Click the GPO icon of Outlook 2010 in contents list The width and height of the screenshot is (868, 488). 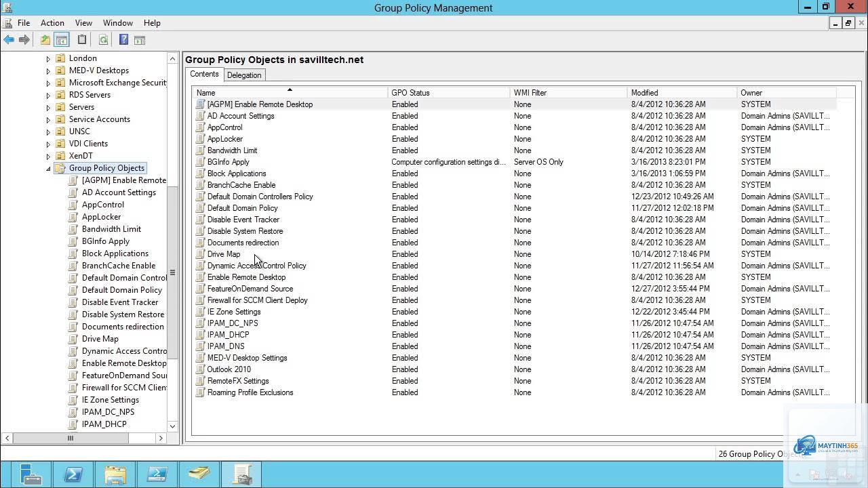pos(200,369)
